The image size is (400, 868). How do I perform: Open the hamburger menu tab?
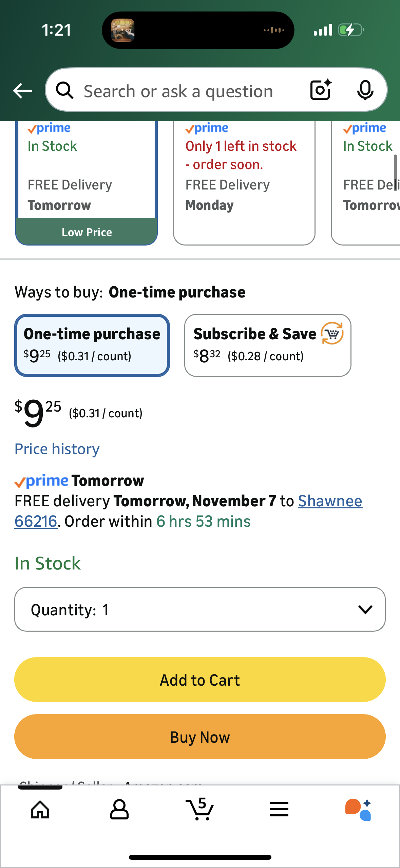[x=279, y=810]
